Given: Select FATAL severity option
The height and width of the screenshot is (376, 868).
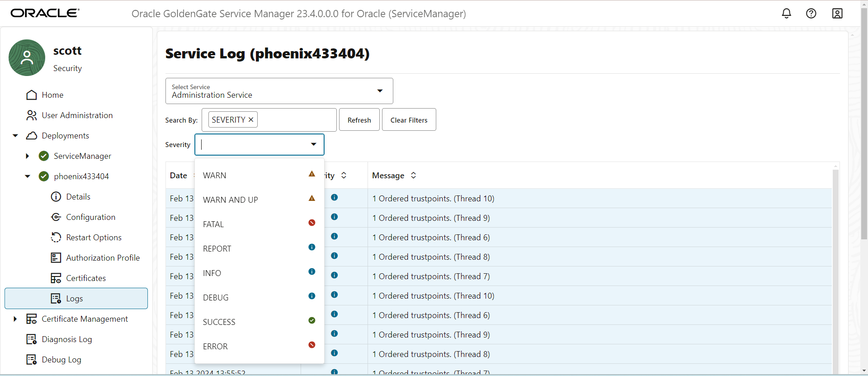Looking at the screenshot, I should click(259, 224).
